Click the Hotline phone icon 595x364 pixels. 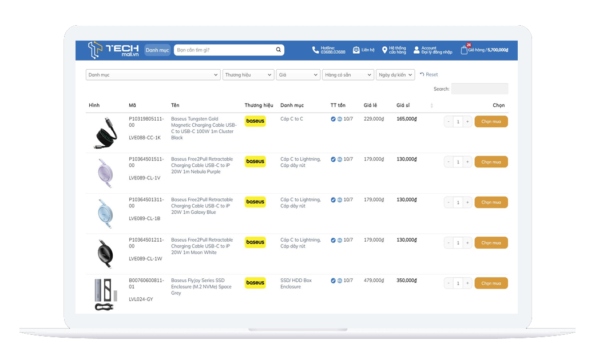pos(315,50)
